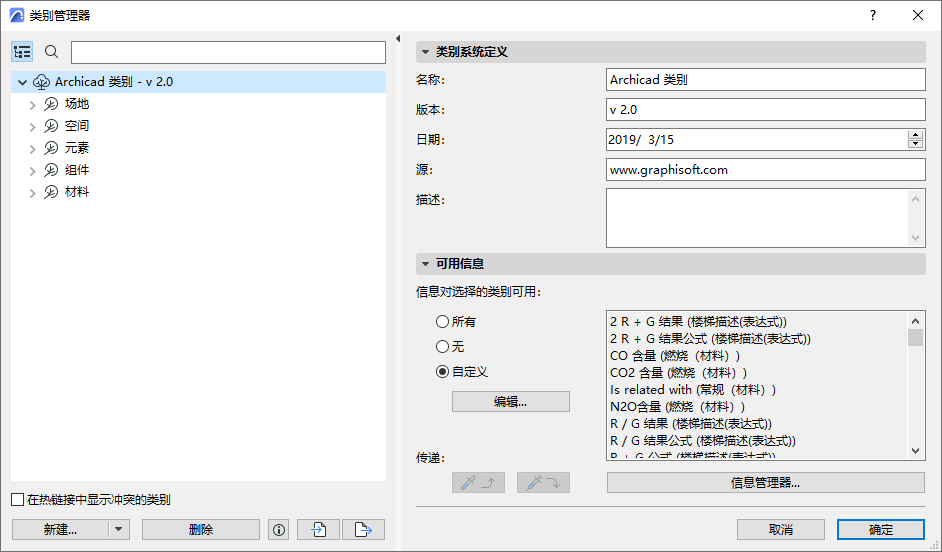Click the export classifications icon
942x552 pixels.
coord(363,530)
